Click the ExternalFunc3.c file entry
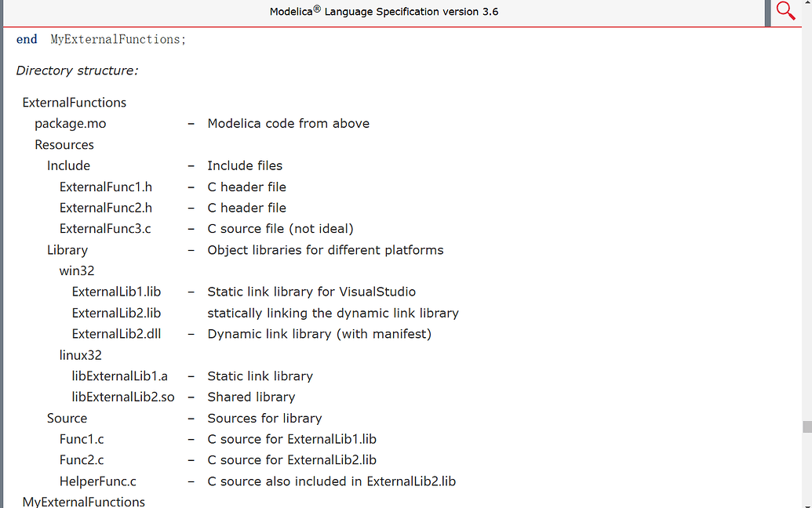 tap(105, 229)
